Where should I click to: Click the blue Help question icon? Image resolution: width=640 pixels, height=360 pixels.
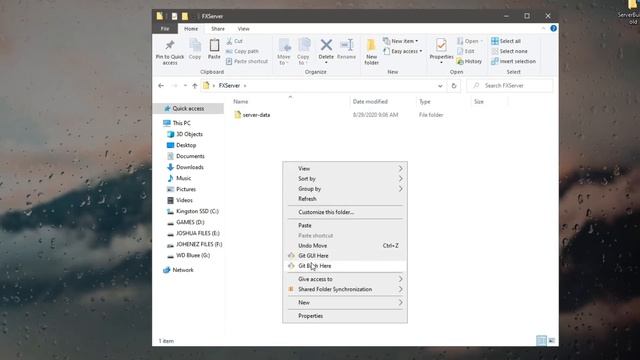point(553,28)
